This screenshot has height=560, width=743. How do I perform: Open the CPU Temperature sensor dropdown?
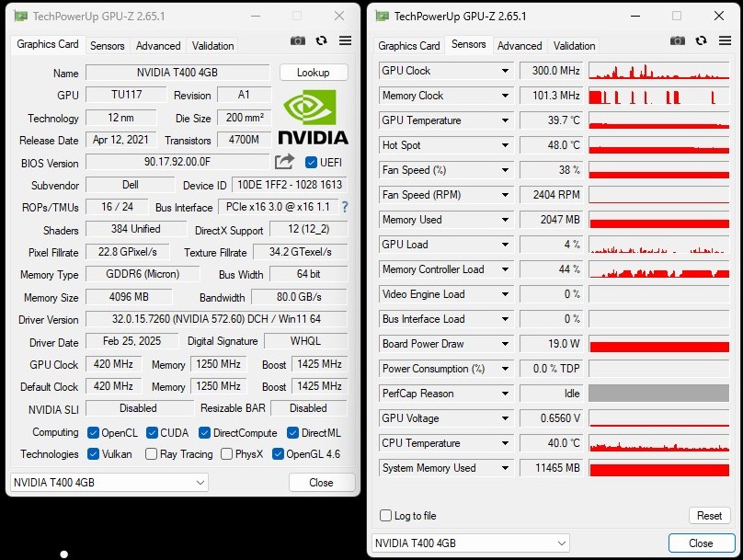click(505, 443)
